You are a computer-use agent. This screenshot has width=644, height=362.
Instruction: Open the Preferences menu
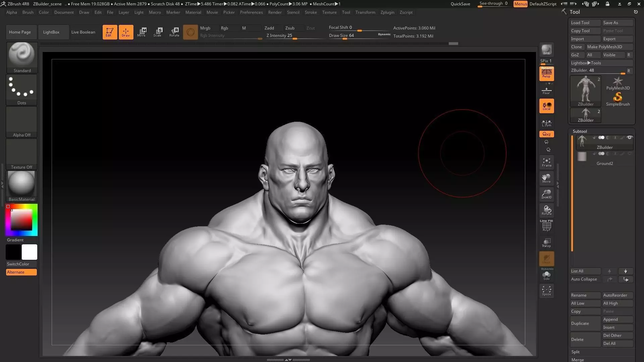click(251, 12)
